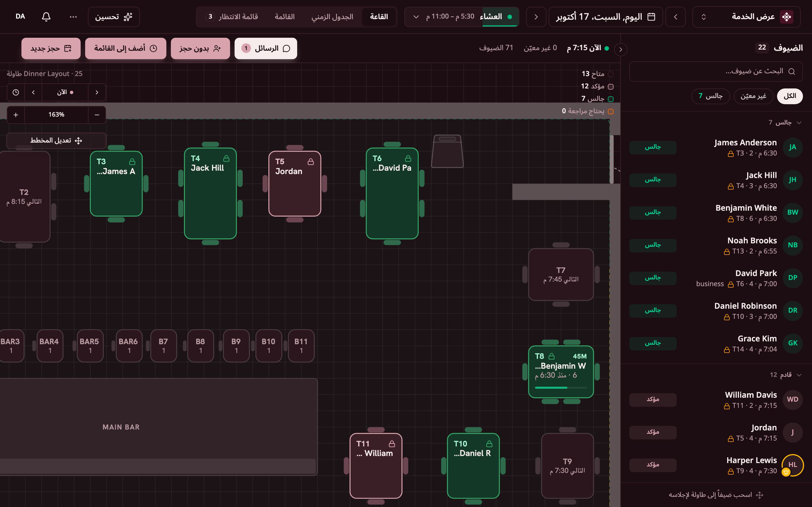The height and width of the screenshot is (507, 812).
Task: Collapse the guests side panel arrow
Action: 621,49
